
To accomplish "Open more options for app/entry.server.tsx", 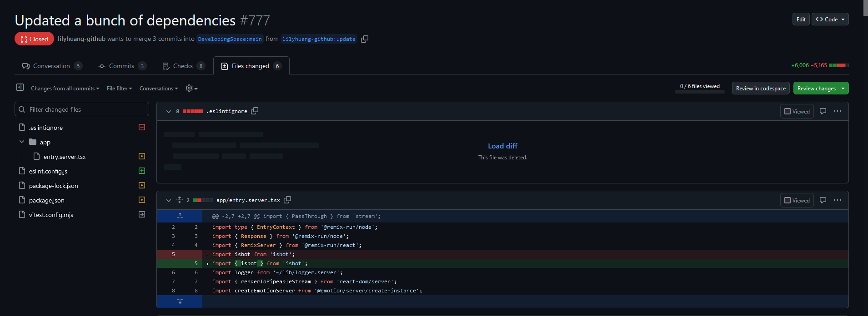I will 838,200.
